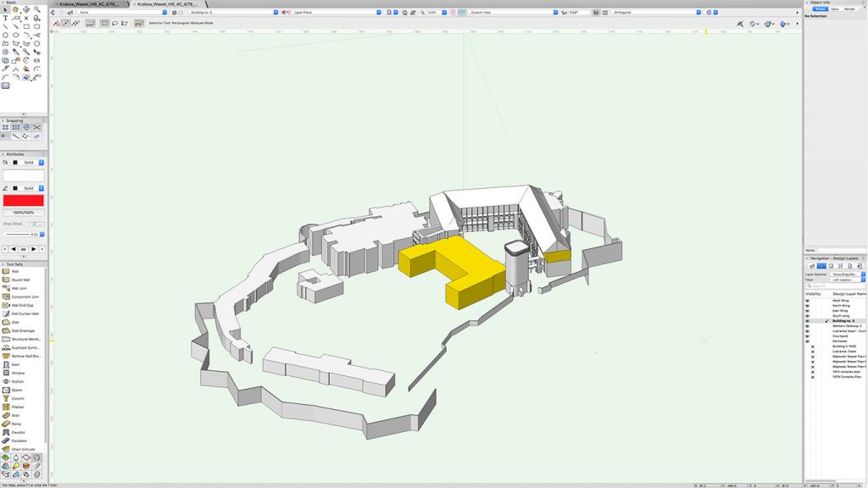The height and width of the screenshot is (488, 868).
Task: Select the Zoom magnifier tool
Action: click(36, 9)
